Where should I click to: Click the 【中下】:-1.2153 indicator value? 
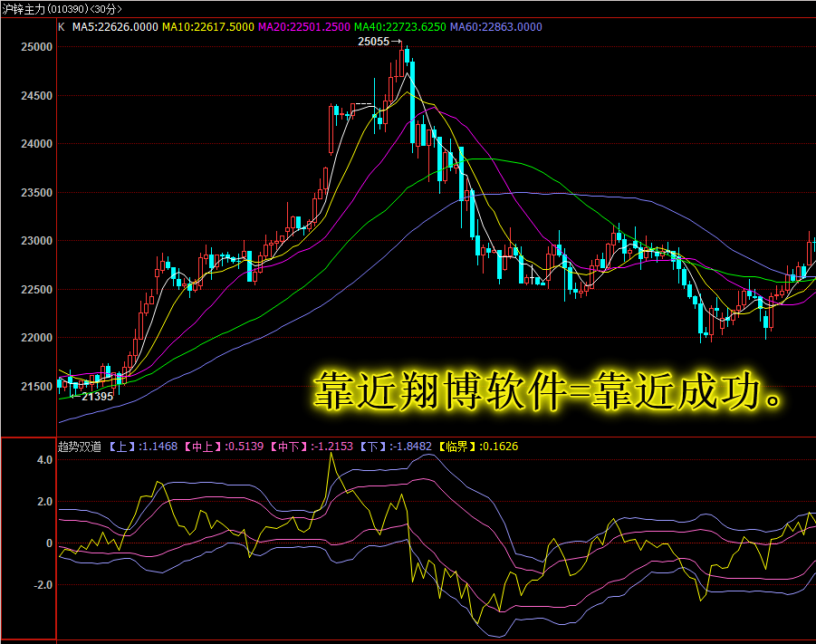[x=312, y=447]
